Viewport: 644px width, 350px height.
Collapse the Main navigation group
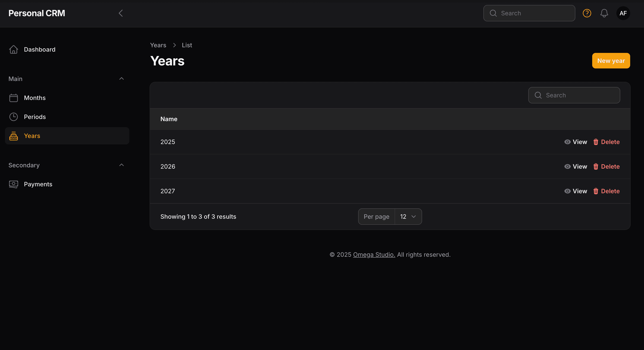tap(122, 79)
